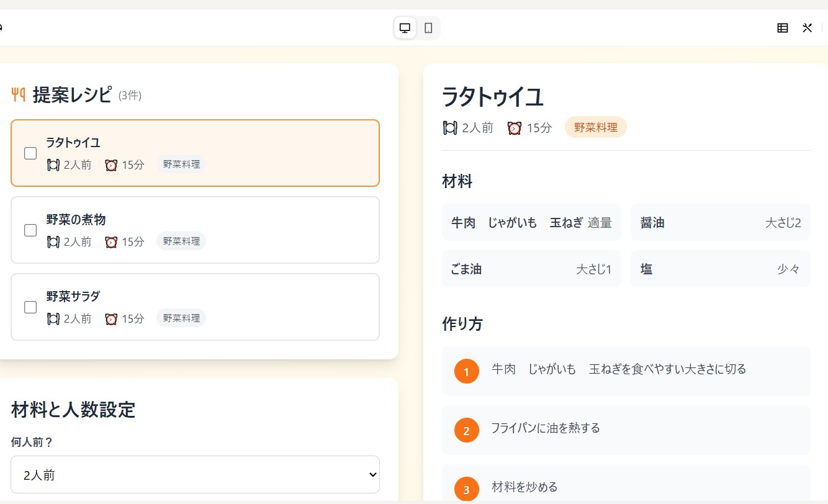The width and height of the screenshot is (828, 504).
Task: Click the 醤油 ingredient row
Action: [x=720, y=222]
